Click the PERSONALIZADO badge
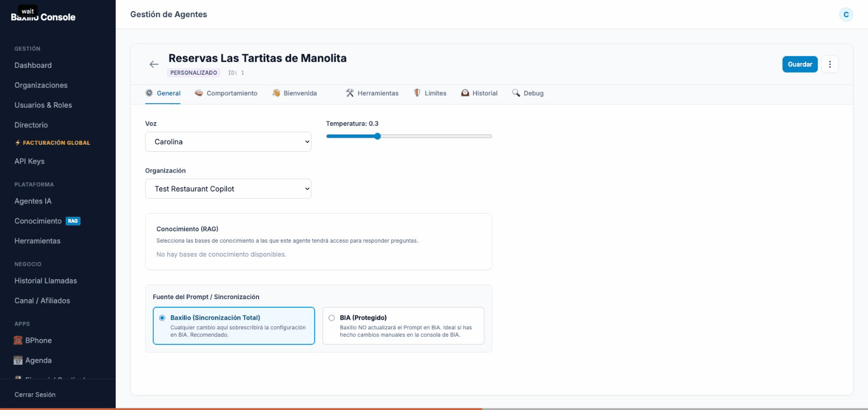Image resolution: width=868 pixels, height=410 pixels. click(x=194, y=73)
